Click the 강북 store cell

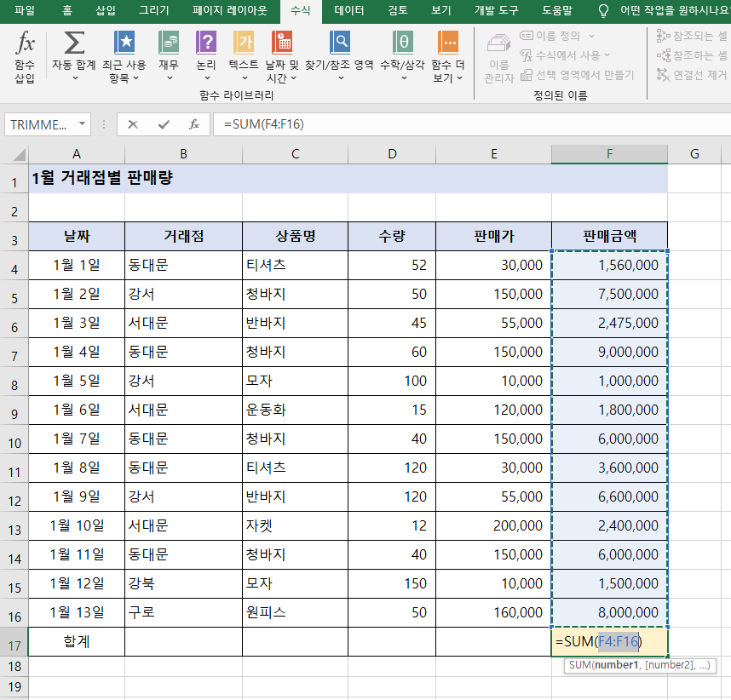pos(183,583)
